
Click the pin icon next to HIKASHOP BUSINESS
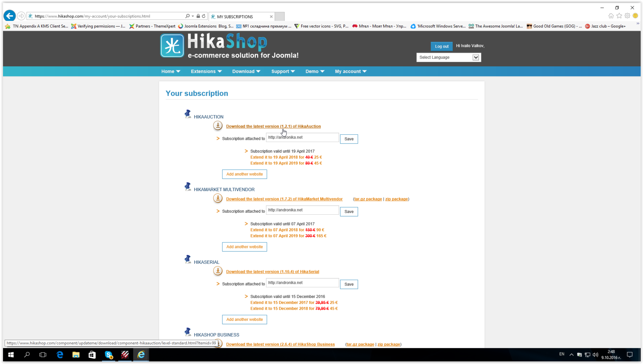[188, 332]
